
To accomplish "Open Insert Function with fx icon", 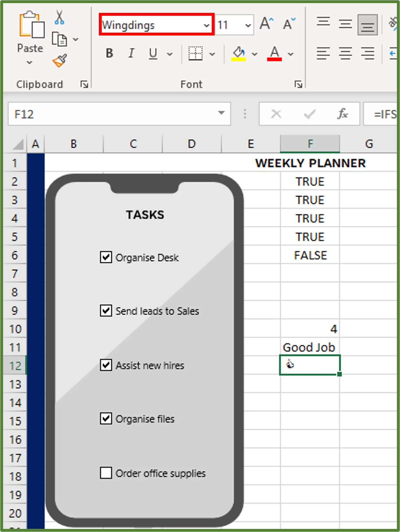I will 343,114.
